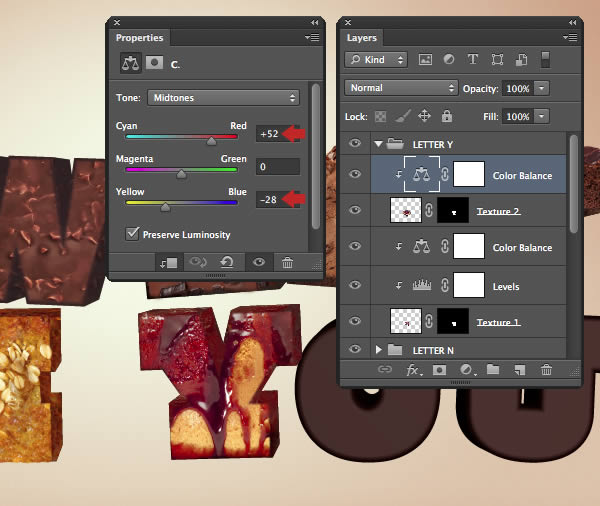Switch to the Properties tab

[x=140, y=38]
